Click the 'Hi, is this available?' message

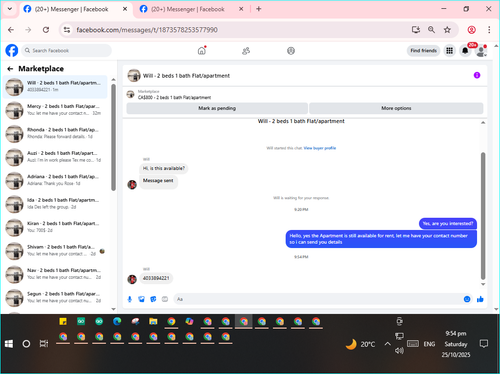pos(164,168)
